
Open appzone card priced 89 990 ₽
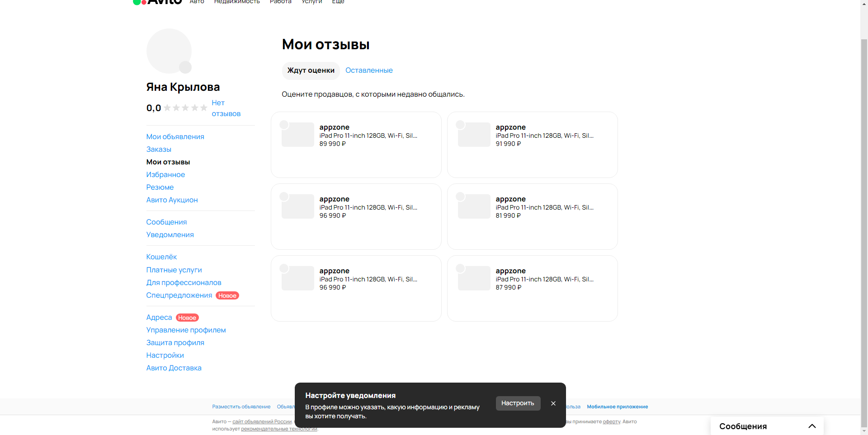tap(356, 145)
